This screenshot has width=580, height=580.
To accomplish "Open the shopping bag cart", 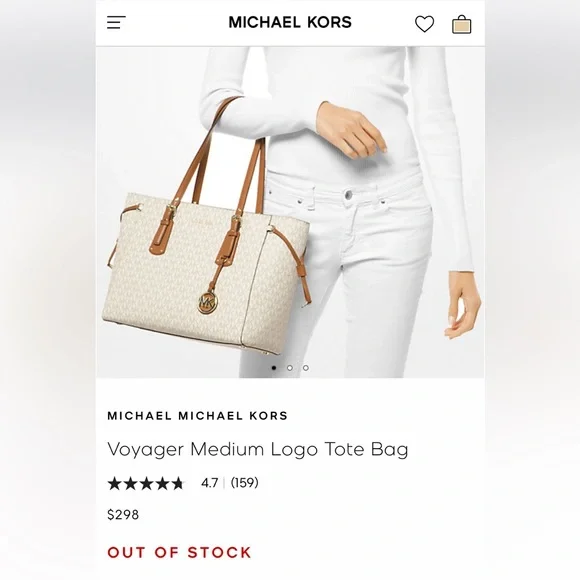I will (x=462, y=24).
